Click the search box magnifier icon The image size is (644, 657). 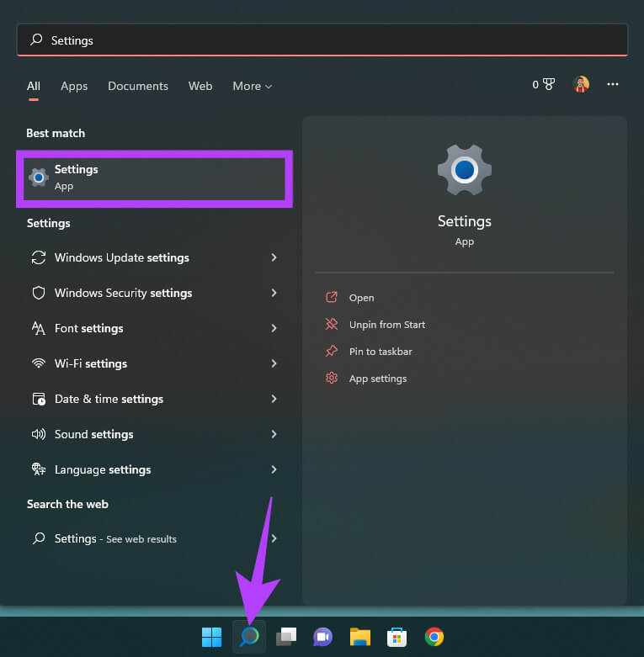tap(36, 40)
